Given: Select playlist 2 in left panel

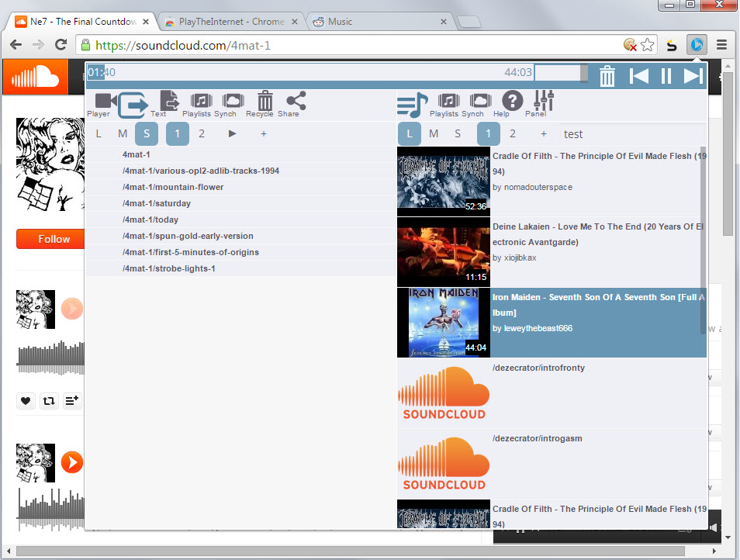Looking at the screenshot, I should [x=202, y=134].
